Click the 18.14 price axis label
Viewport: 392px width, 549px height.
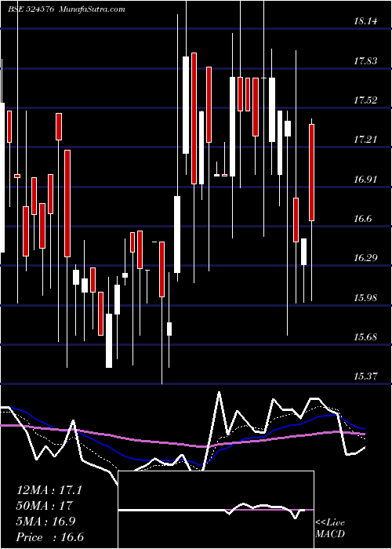[x=365, y=21]
